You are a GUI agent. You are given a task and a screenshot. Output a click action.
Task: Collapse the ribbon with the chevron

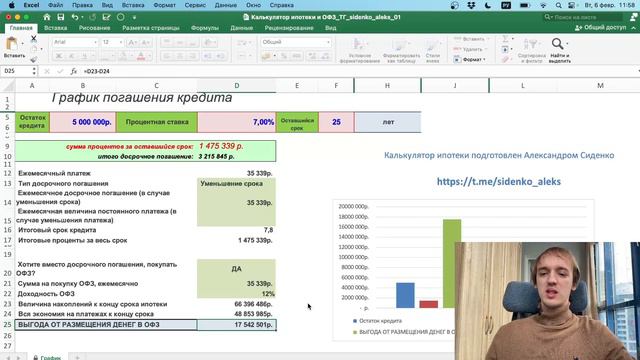[633, 28]
